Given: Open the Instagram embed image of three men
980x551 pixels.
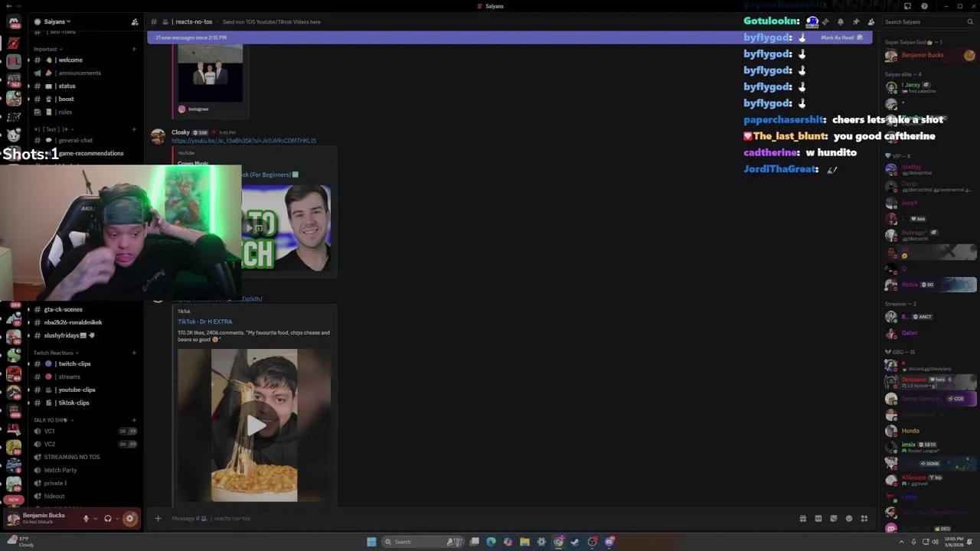Looking at the screenshot, I should click(x=211, y=73).
